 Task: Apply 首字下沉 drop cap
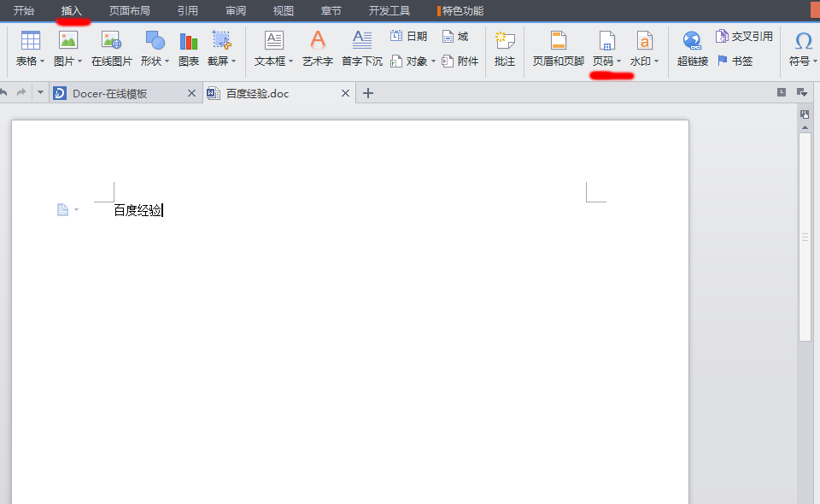tap(362, 41)
